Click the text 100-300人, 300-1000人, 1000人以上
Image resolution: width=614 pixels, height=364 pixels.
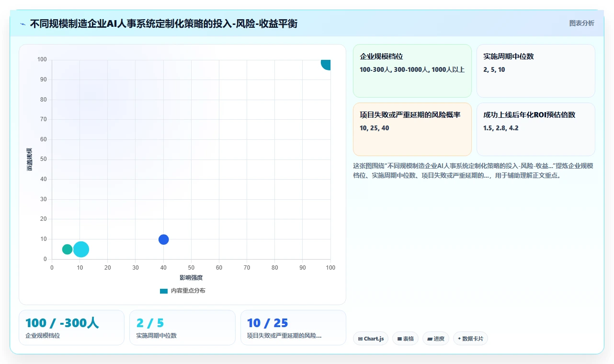[x=412, y=69]
